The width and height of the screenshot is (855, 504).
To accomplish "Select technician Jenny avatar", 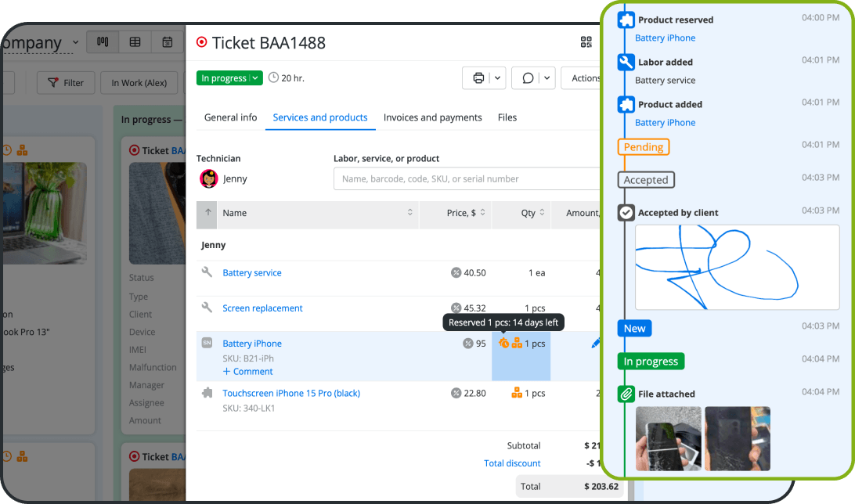I will (x=209, y=178).
